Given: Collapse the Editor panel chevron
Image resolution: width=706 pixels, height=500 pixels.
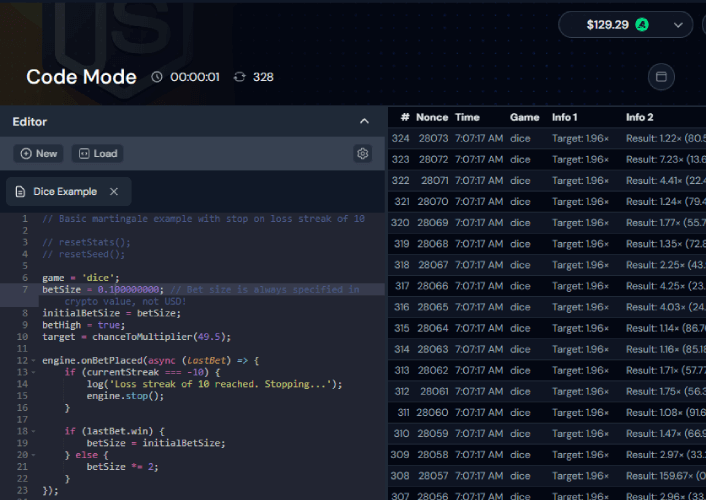Looking at the screenshot, I should point(364,121).
